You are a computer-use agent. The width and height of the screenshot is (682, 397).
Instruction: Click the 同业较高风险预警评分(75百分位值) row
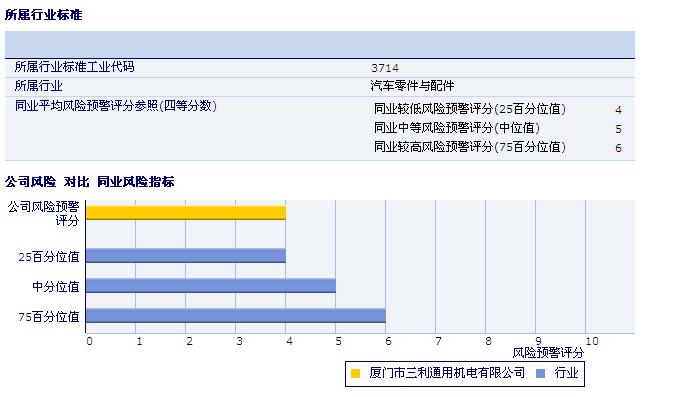point(498,147)
